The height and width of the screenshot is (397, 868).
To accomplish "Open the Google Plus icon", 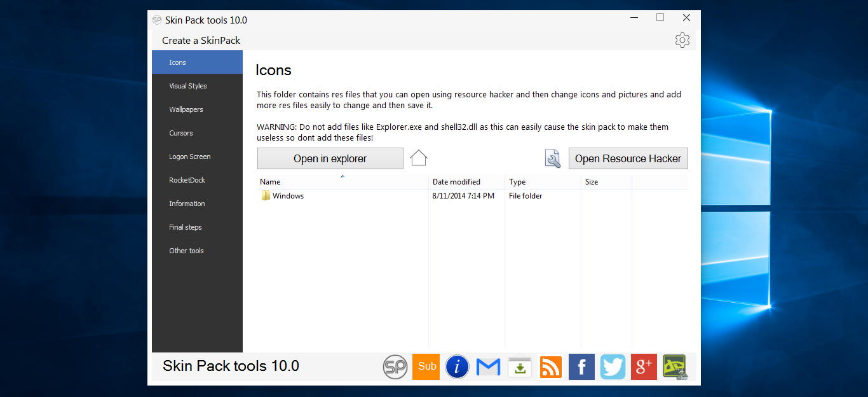I will pyautogui.click(x=644, y=367).
